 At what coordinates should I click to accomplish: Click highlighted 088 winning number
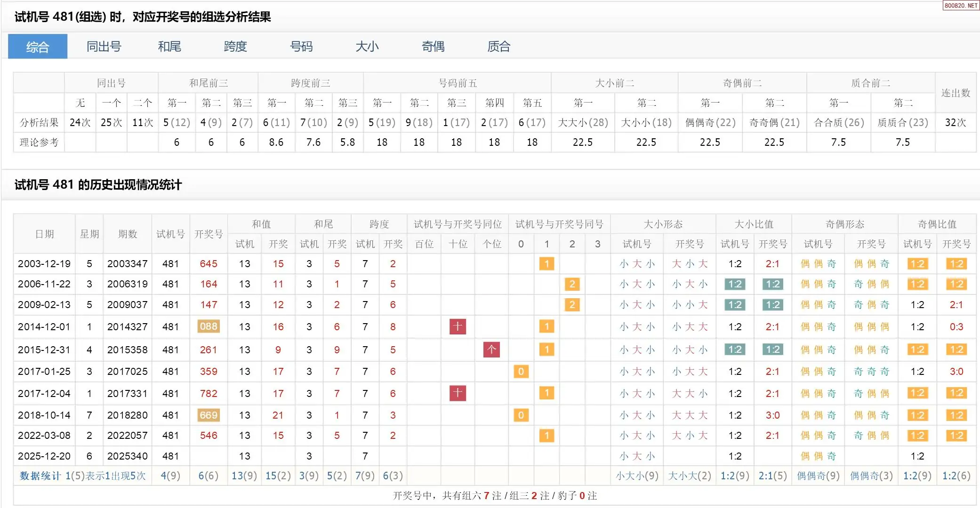(209, 326)
